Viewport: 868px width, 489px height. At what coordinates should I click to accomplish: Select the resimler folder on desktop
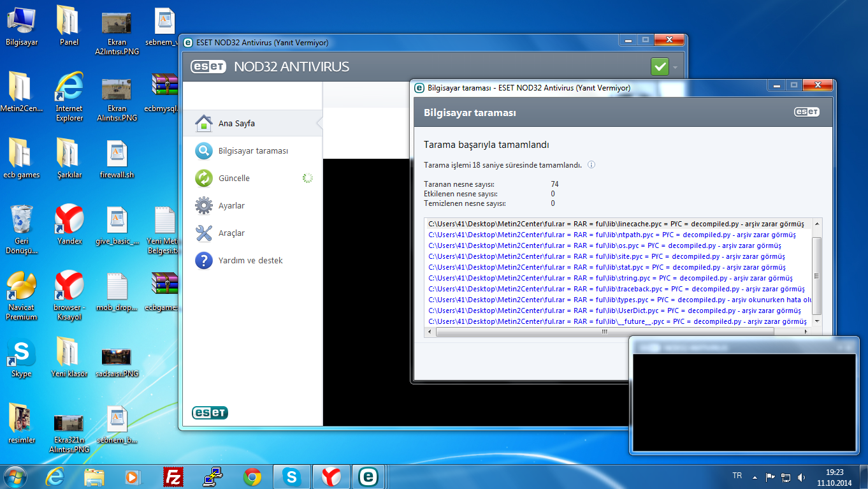[x=21, y=423]
